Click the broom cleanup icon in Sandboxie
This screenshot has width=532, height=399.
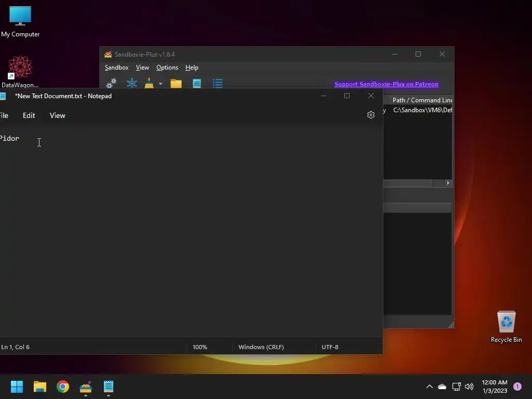(x=149, y=83)
